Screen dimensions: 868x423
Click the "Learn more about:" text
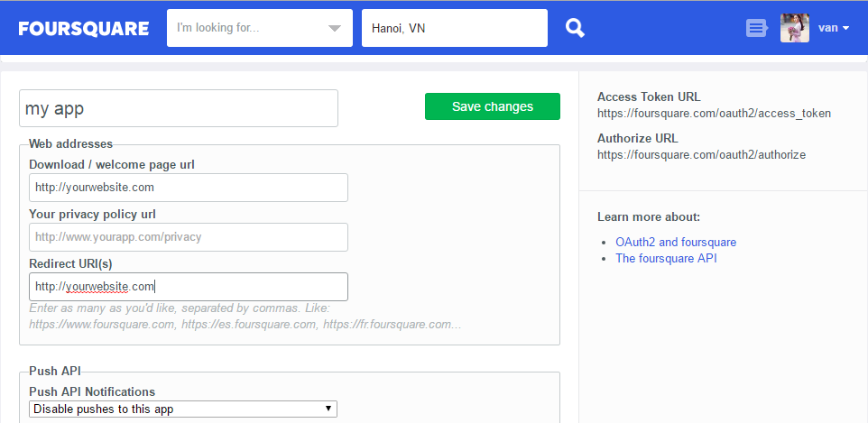click(x=649, y=217)
